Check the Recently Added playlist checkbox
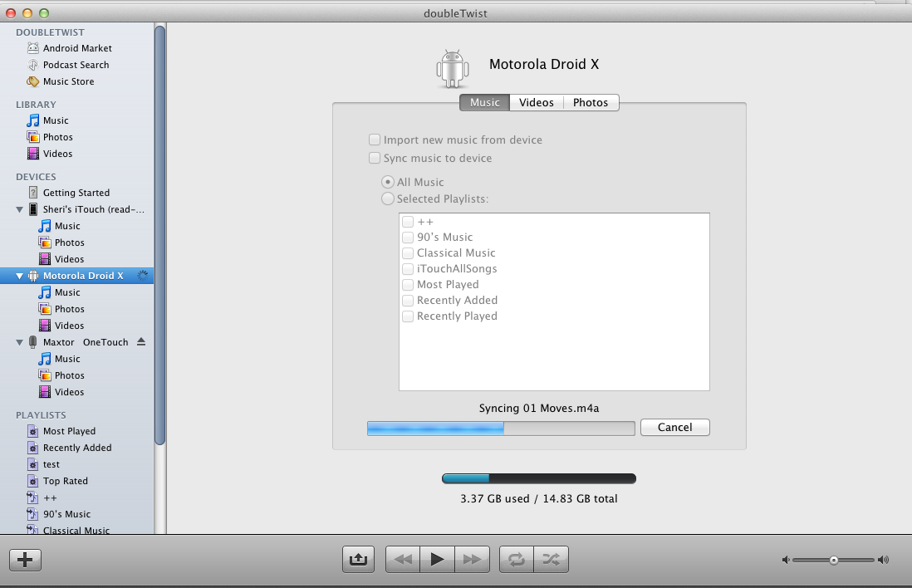The width and height of the screenshot is (912, 588). coord(408,300)
